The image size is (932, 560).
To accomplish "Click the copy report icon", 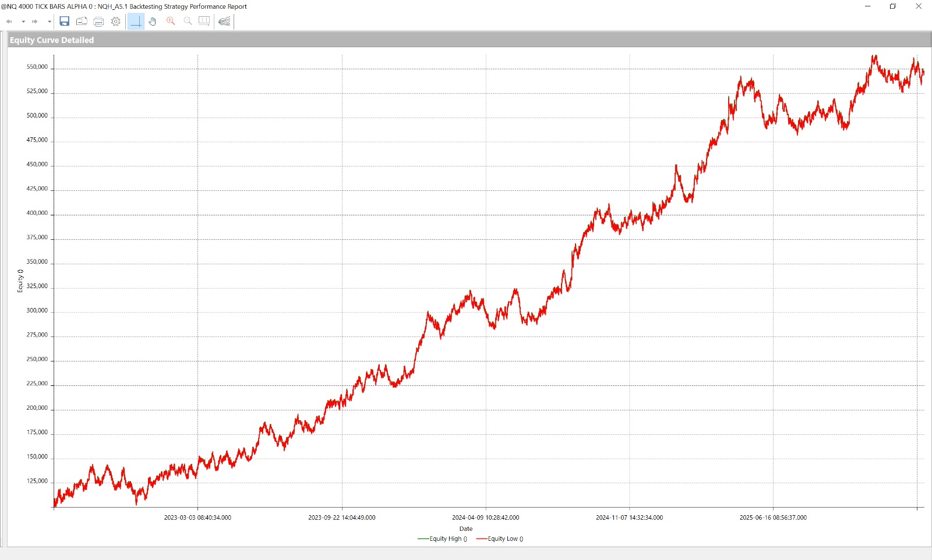I will [82, 22].
